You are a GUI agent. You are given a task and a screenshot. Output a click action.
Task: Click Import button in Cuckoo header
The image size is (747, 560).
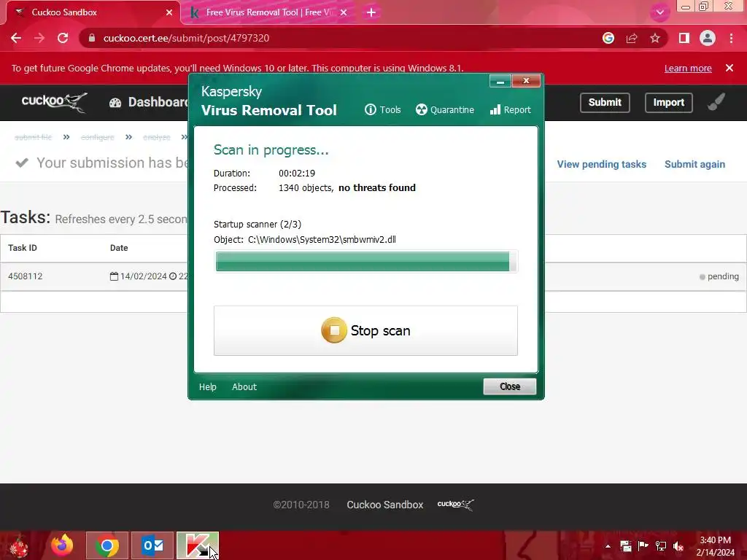668,102
